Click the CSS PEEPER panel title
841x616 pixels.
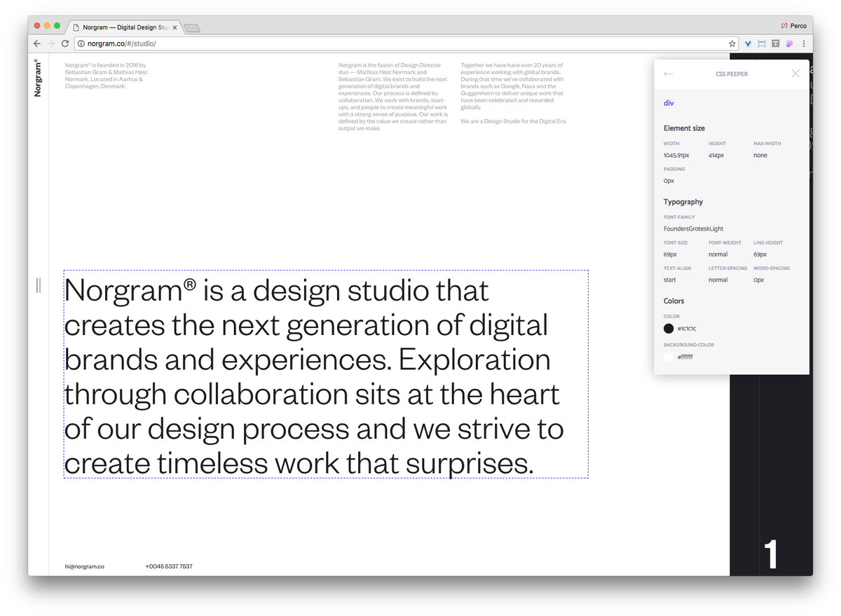tap(732, 74)
